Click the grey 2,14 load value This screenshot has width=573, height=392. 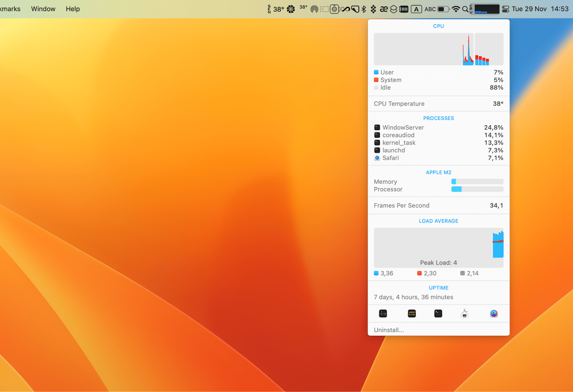coord(470,273)
